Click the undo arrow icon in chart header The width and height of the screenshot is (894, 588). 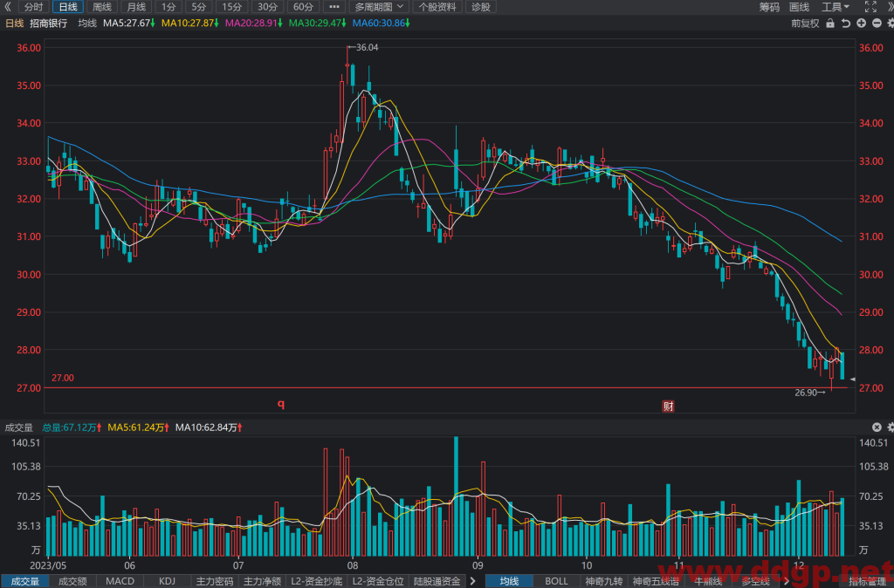click(x=845, y=24)
